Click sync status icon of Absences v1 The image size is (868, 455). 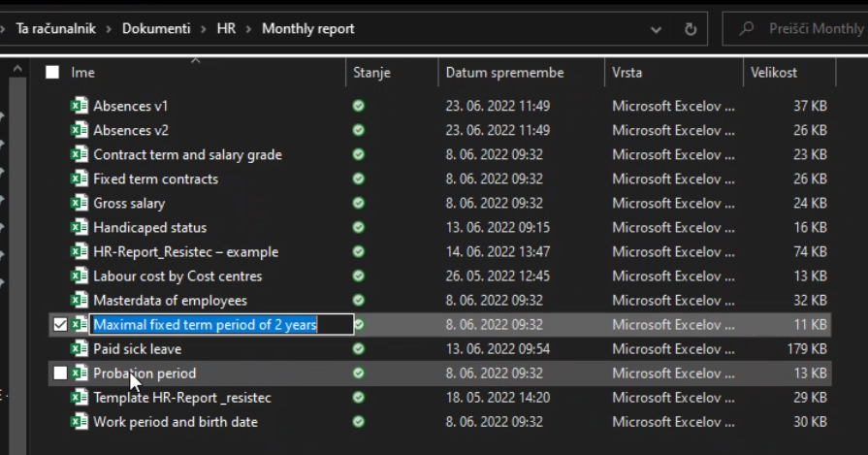point(359,106)
